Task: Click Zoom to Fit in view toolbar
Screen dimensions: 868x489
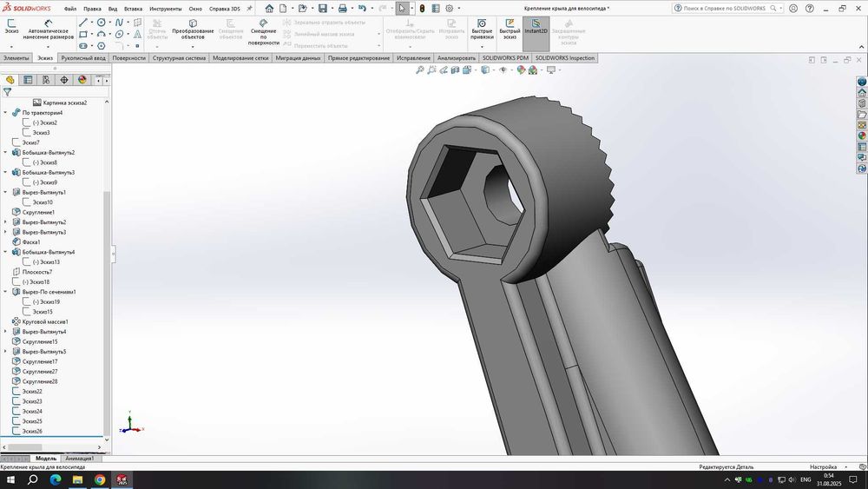Action: 420,69
